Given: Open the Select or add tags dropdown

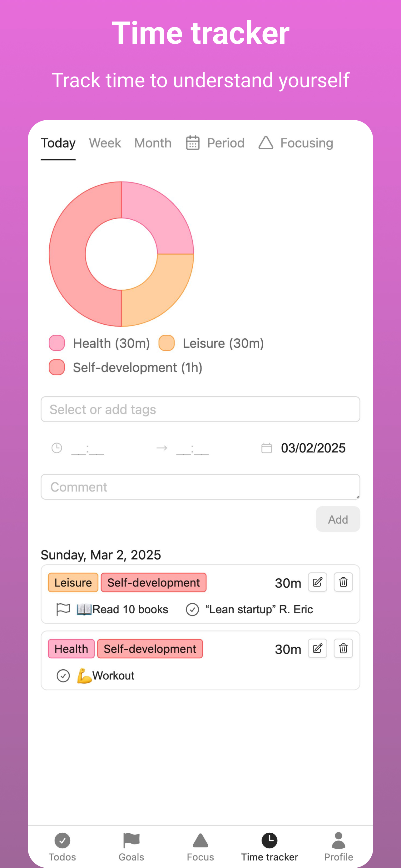Looking at the screenshot, I should pos(200,409).
